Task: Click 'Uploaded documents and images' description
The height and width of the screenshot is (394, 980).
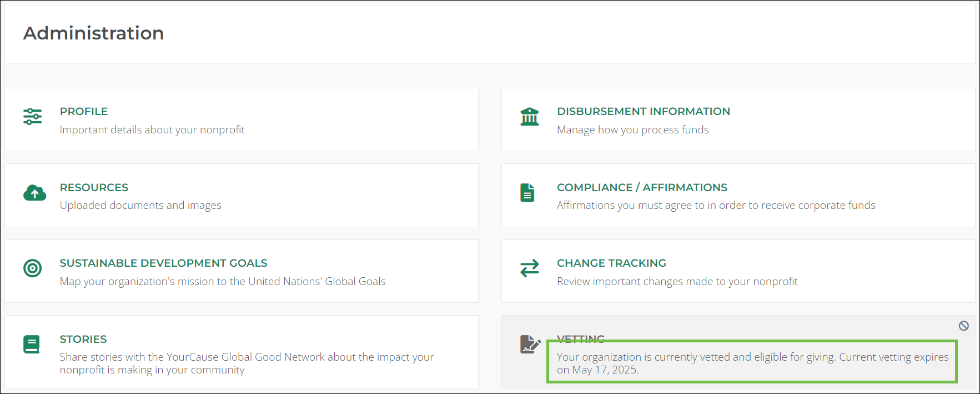Action: [x=140, y=206]
